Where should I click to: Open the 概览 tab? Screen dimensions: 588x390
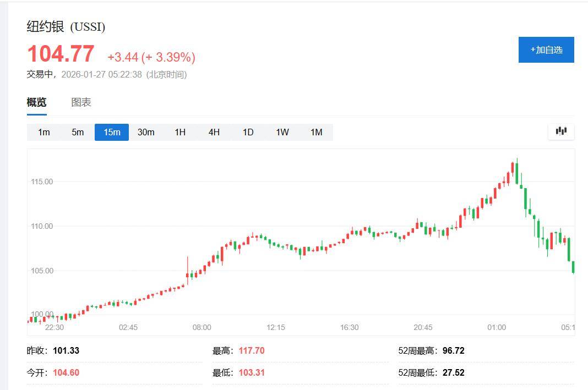[37, 102]
